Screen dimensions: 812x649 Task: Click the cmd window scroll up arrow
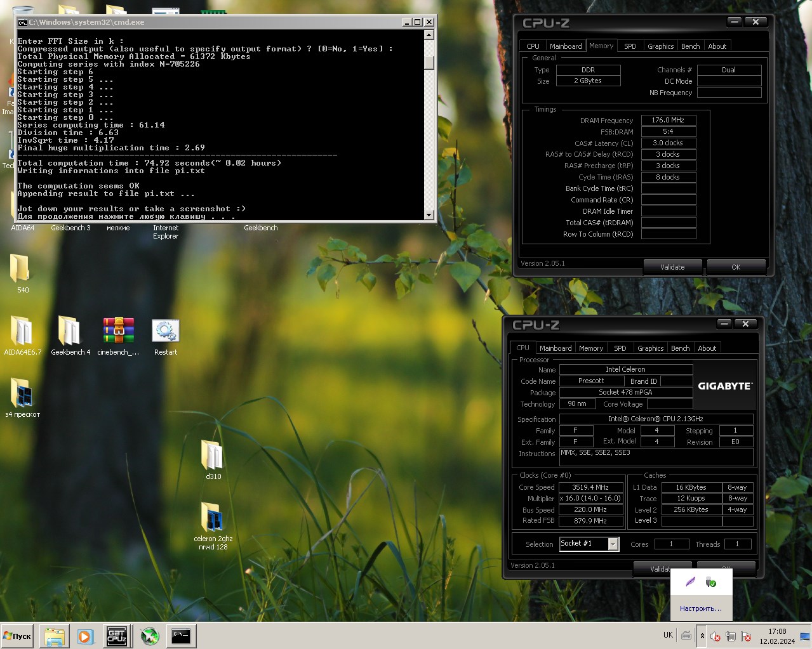tap(429, 35)
